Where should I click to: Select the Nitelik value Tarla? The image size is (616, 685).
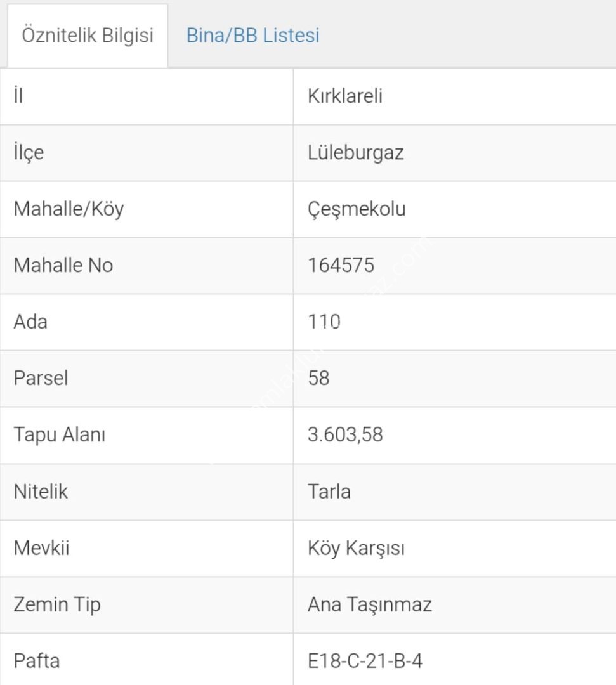[x=329, y=491]
